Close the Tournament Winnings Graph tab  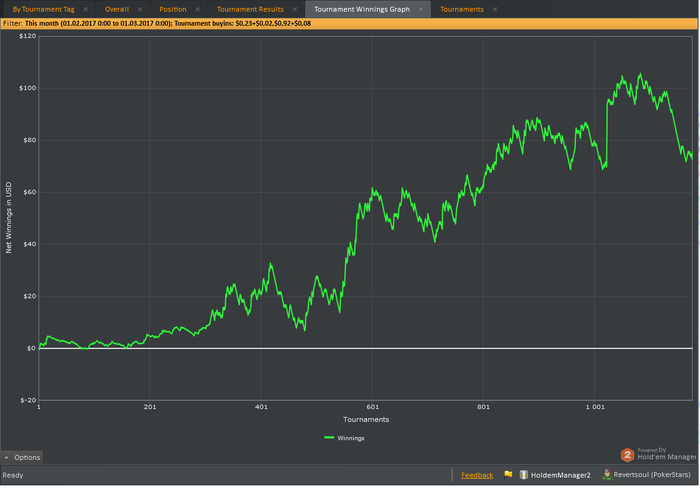(421, 9)
